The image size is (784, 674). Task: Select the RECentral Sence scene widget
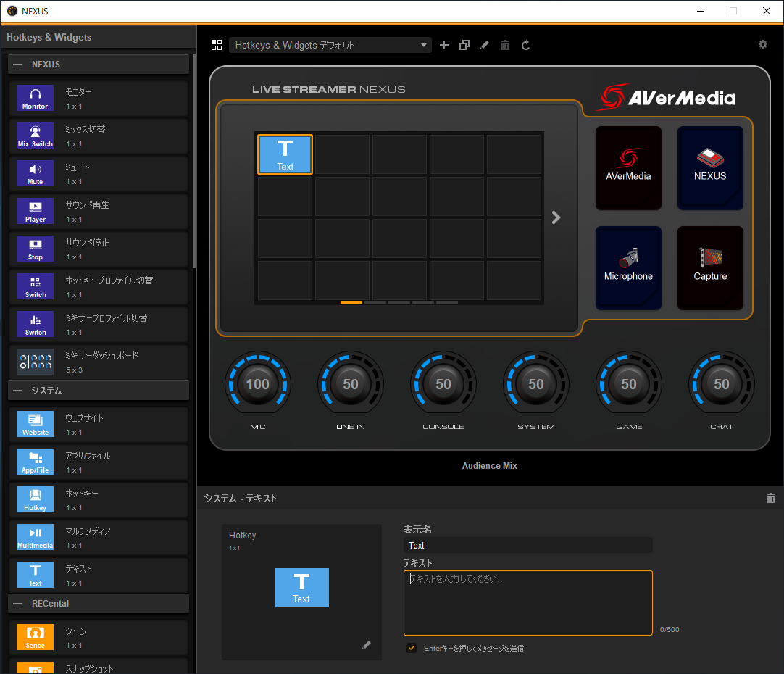click(35, 637)
